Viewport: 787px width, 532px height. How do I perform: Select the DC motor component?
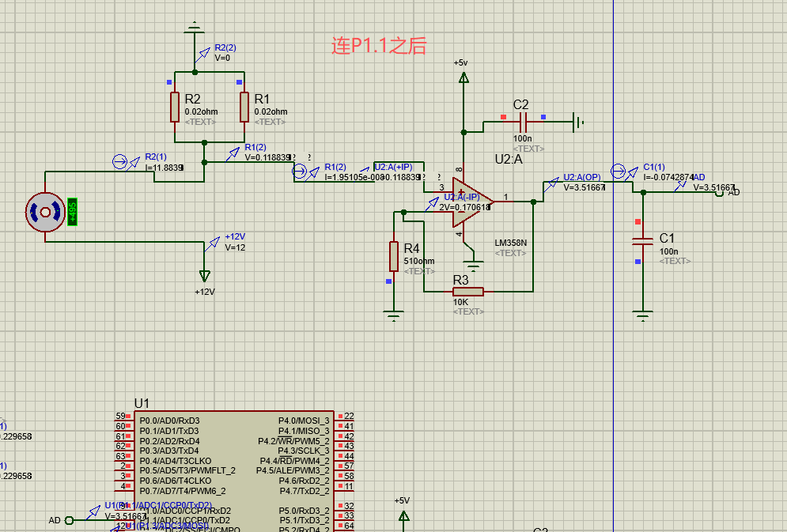44,212
